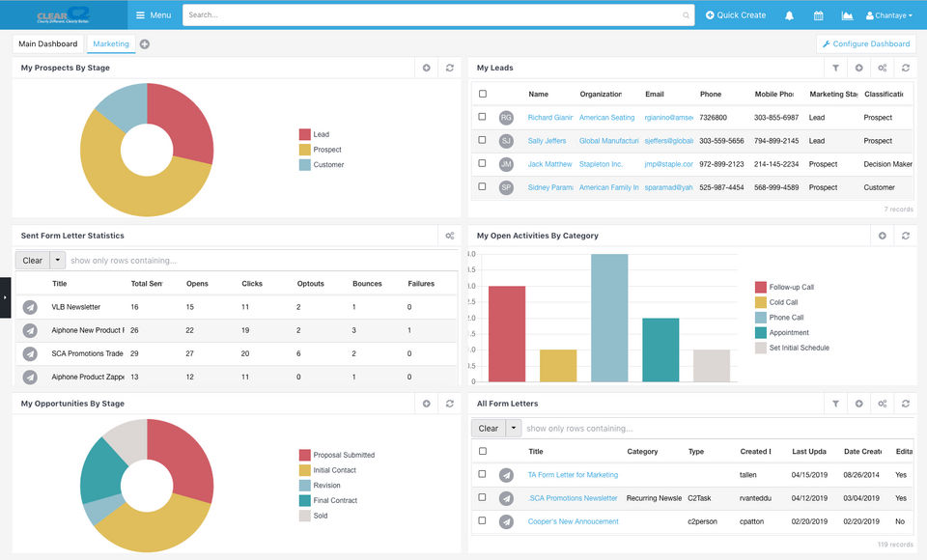Open filter icon in My Leads panel

[x=835, y=68]
